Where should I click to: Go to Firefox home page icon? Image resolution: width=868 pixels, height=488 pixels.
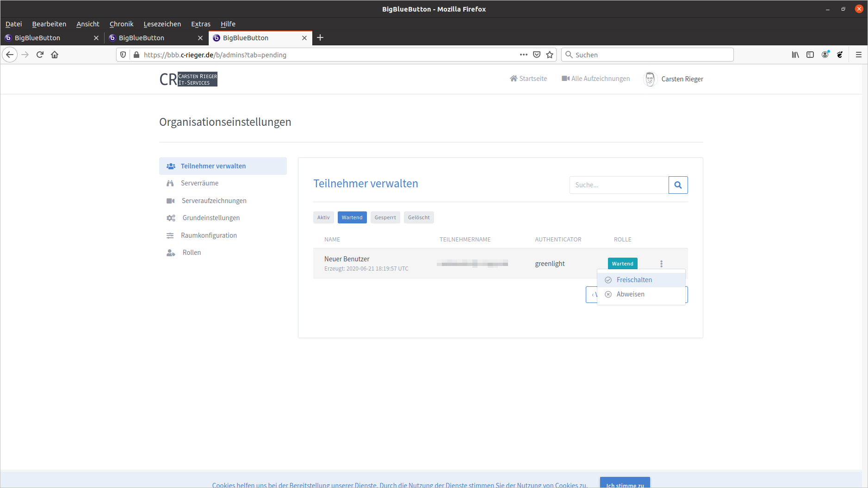click(x=55, y=55)
